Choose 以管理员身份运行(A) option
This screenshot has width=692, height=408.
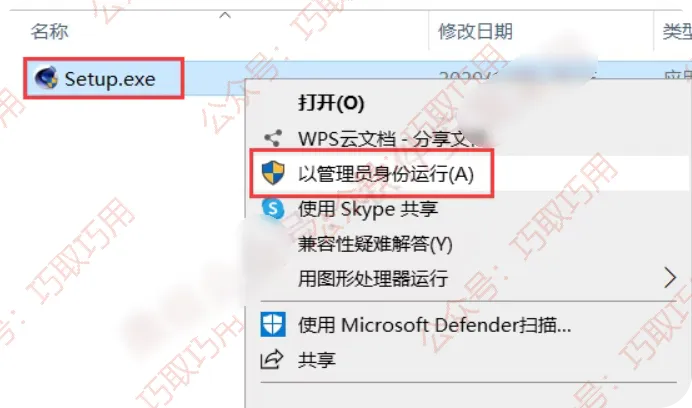point(386,174)
